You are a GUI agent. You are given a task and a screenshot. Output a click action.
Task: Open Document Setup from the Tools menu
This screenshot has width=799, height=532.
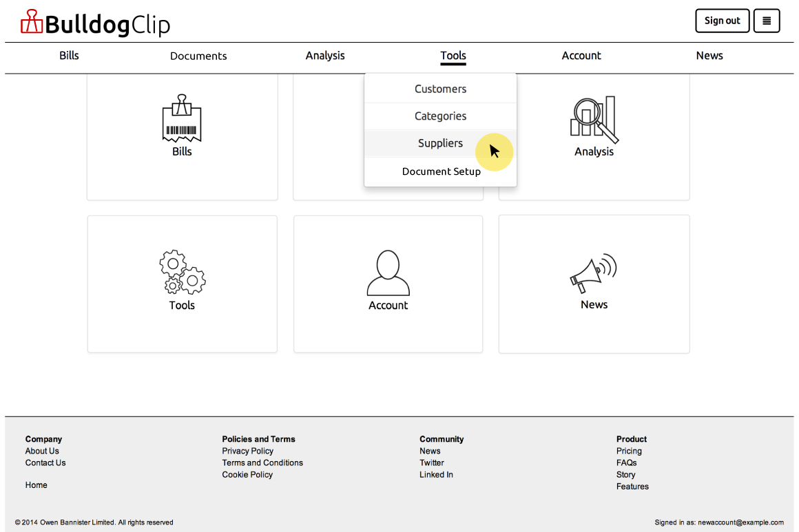pos(440,171)
